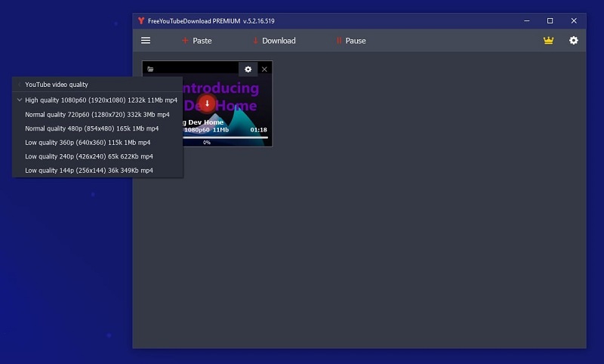Click the red download arrow on thumbnail
This screenshot has height=364, width=604.
coord(207,103)
